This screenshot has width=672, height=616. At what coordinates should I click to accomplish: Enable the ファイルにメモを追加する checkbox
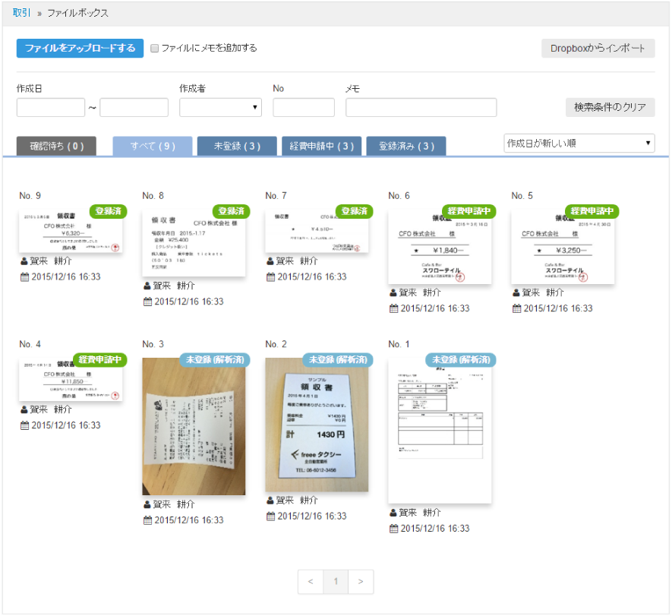point(155,49)
